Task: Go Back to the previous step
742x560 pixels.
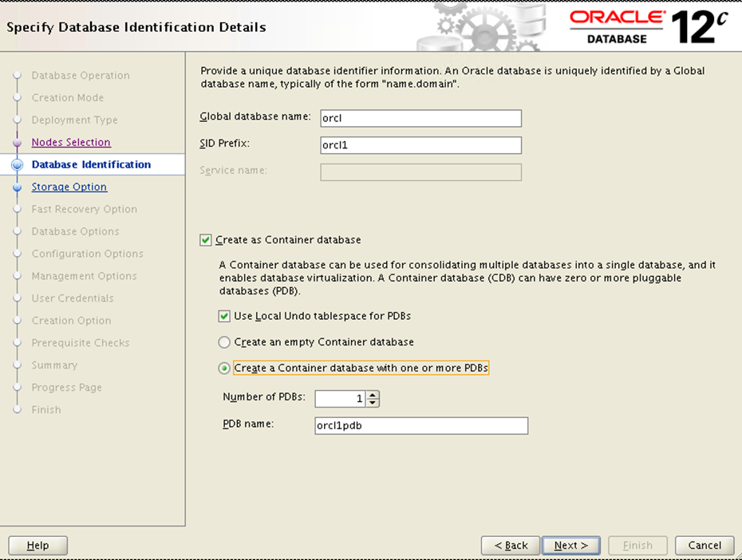Action: tap(509, 546)
